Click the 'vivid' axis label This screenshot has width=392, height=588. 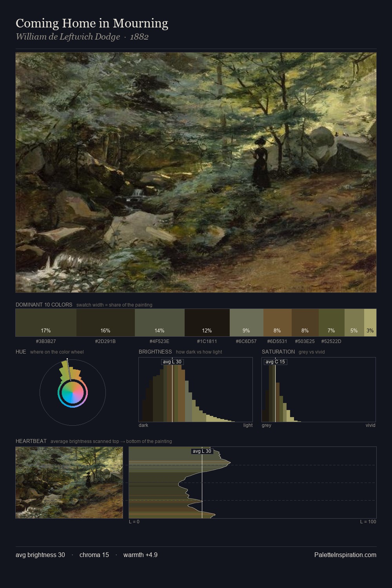click(370, 425)
